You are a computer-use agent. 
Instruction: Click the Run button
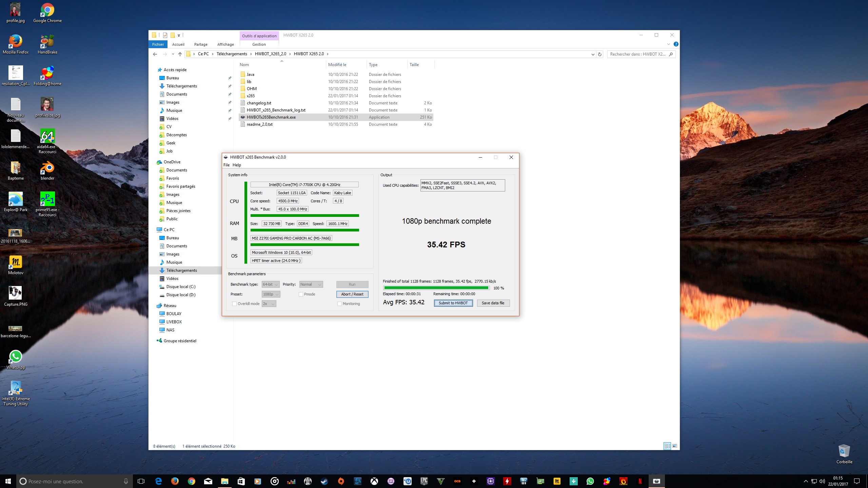click(352, 284)
